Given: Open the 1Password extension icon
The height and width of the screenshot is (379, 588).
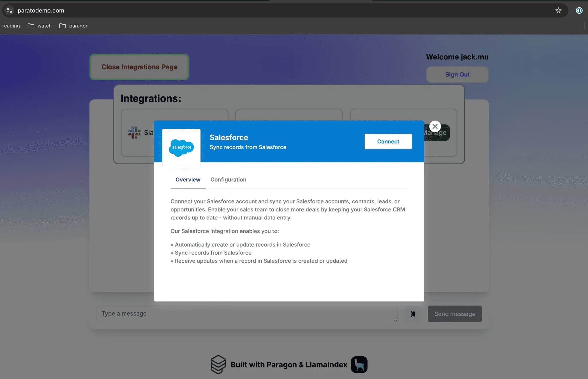Looking at the screenshot, I should tap(579, 11).
